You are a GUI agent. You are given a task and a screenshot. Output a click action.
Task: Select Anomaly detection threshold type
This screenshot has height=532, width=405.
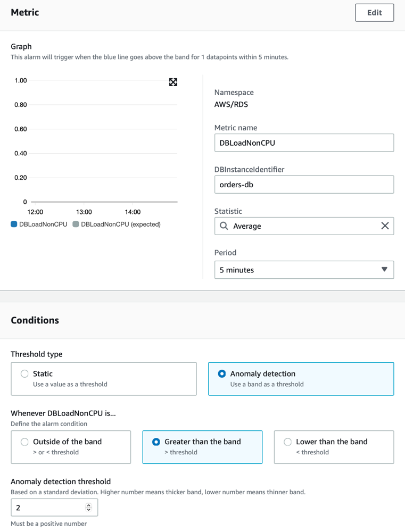coord(222,374)
